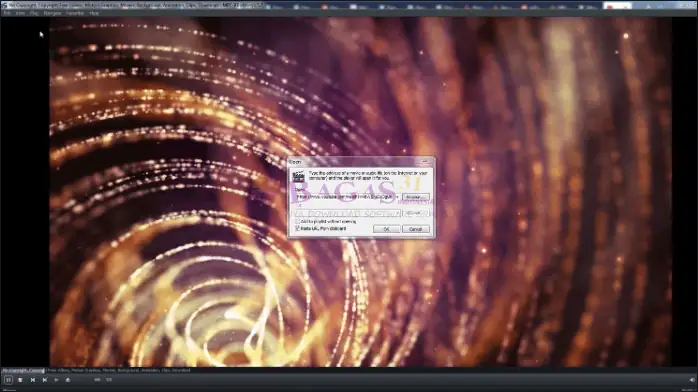The height and width of the screenshot is (392, 698).
Task: Skip to the previous file icon
Action: (32, 380)
